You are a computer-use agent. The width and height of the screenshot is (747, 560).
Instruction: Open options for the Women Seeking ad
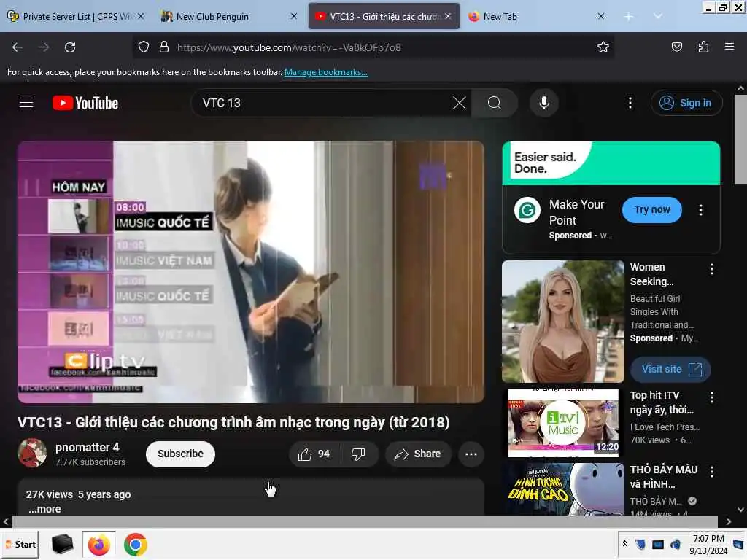pyautogui.click(x=711, y=269)
